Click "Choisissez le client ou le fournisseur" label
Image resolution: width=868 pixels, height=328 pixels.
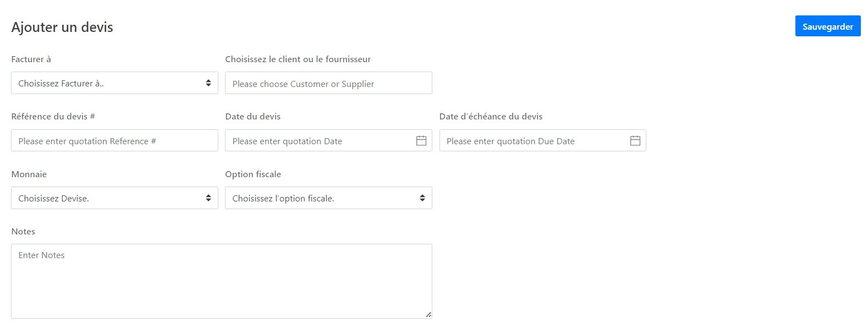tap(298, 59)
